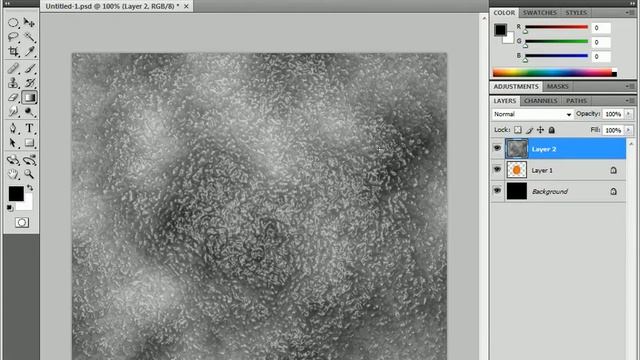Select the 3D Orbit camera tool
Viewport: 640px width, 360px height.
(x=29, y=160)
